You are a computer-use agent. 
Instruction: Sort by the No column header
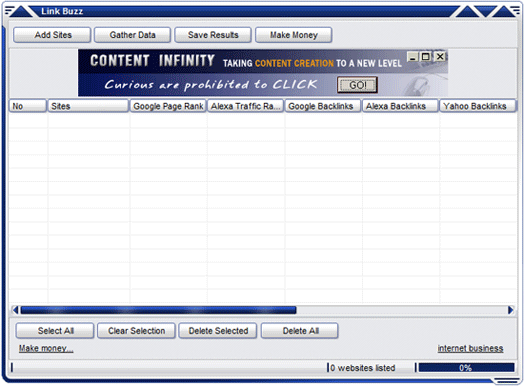[27, 106]
